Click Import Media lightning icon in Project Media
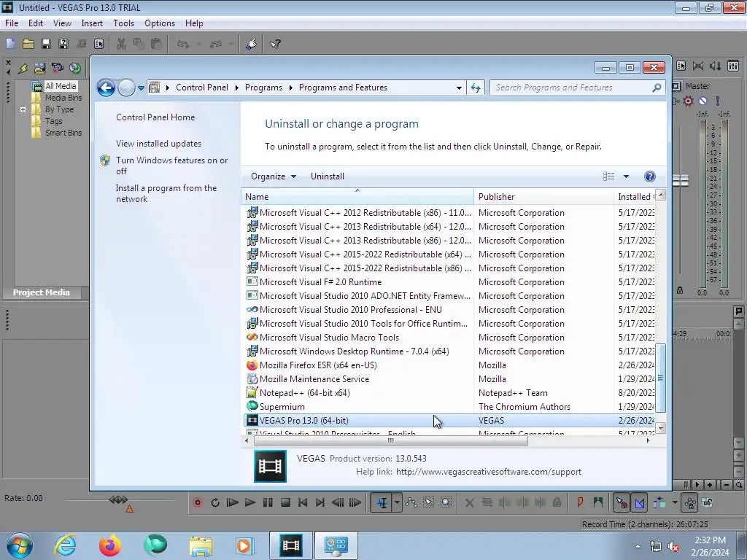The image size is (747, 560). click(x=23, y=68)
